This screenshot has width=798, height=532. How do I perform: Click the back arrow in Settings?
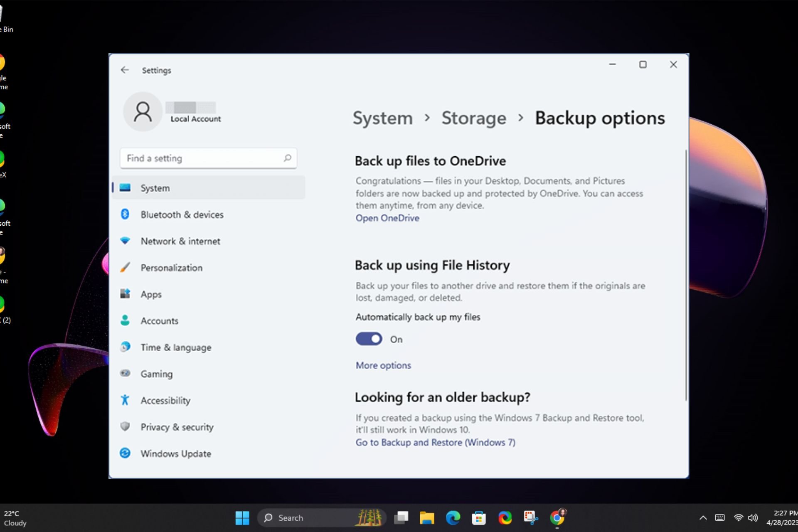(x=125, y=70)
